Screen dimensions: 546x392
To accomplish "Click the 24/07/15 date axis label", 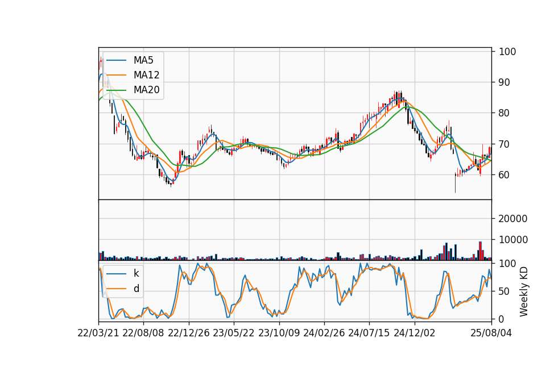I will pos(369,333).
